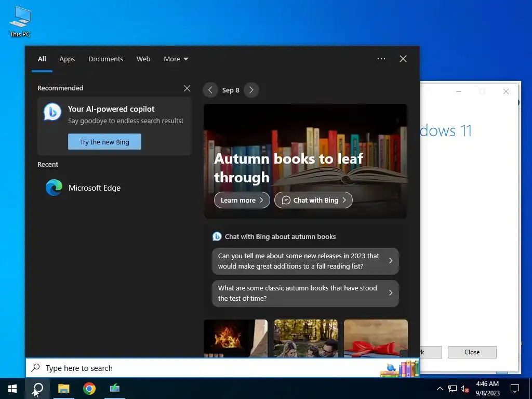Click Chat with Bing button

[313, 200]
